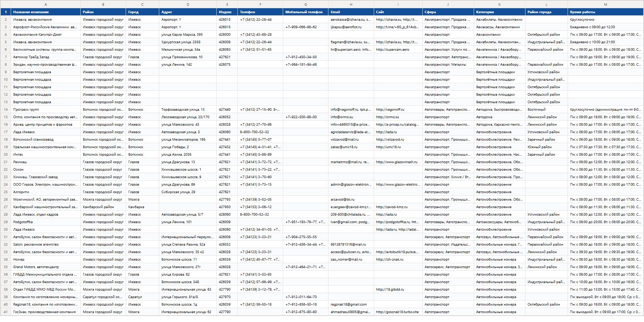Select the 'Satori, рекламное агентство' cell
Screen dimensions: 644x322
point(46,245)
